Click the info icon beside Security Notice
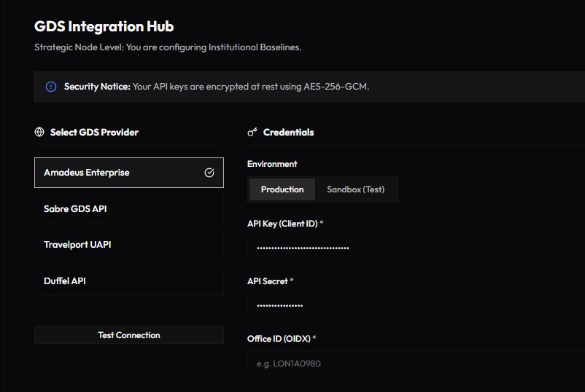585x392 pixels. coord(51,87)
